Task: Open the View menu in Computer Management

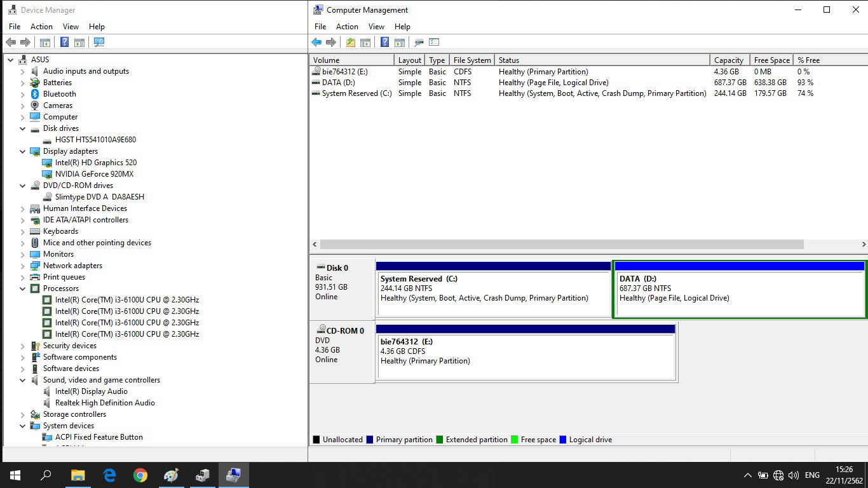Action: (376, 27)
